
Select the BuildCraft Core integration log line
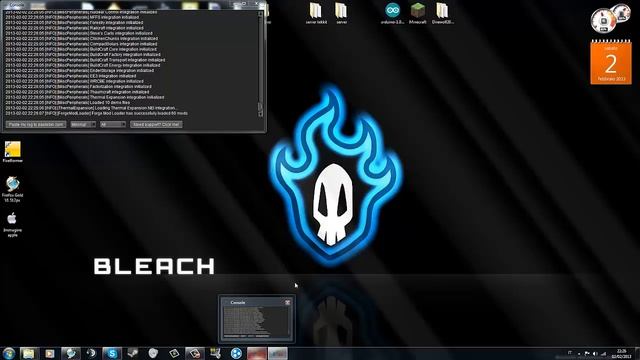coord(81,49)
